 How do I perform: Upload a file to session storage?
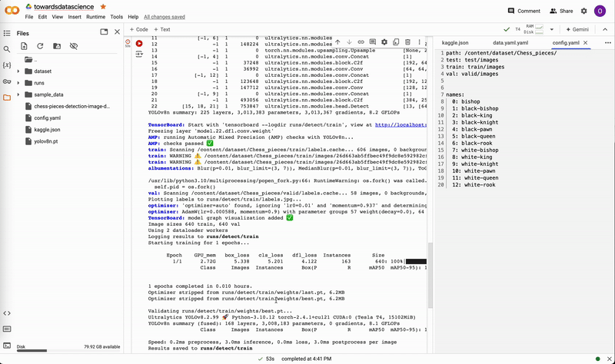tap(24, 46)
